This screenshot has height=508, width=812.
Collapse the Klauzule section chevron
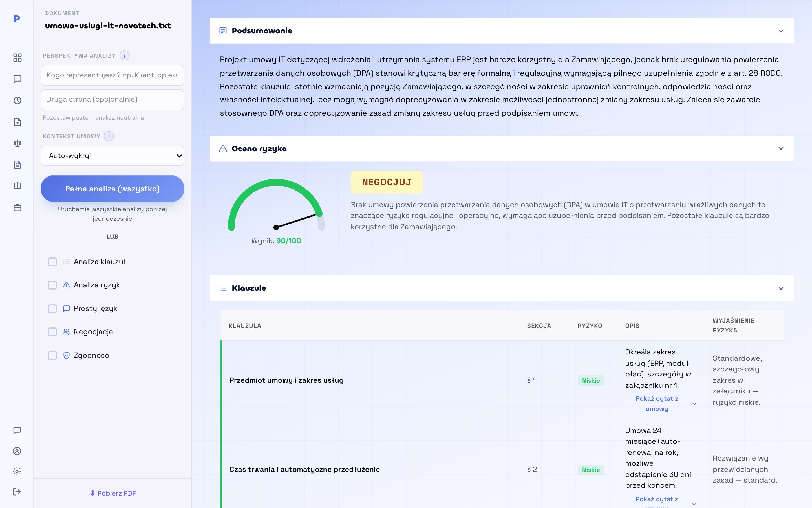coord(781,288)
